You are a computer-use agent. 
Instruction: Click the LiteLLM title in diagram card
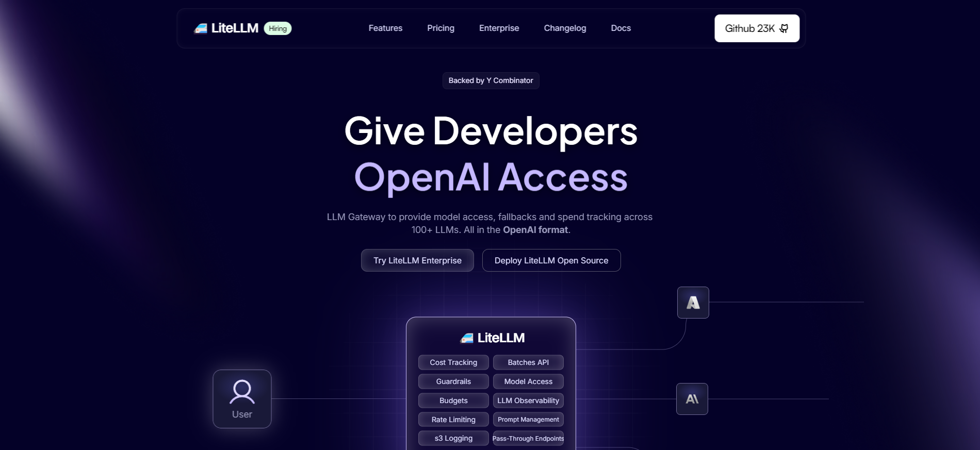501,338
